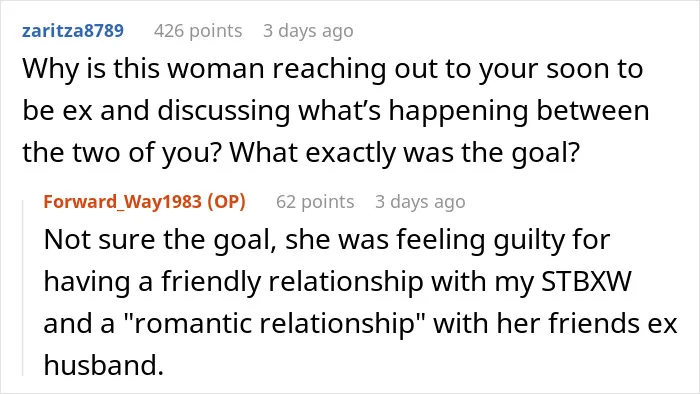This screenshot has height=394, width=700.
Task: Click the abbreviation STBXW in the reply
Action: coord(587,282)
